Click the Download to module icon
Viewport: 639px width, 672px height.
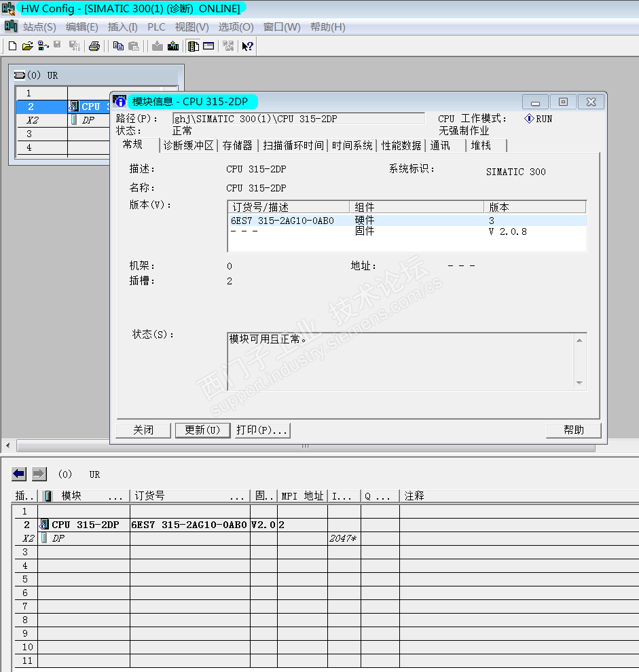point(158,46)
